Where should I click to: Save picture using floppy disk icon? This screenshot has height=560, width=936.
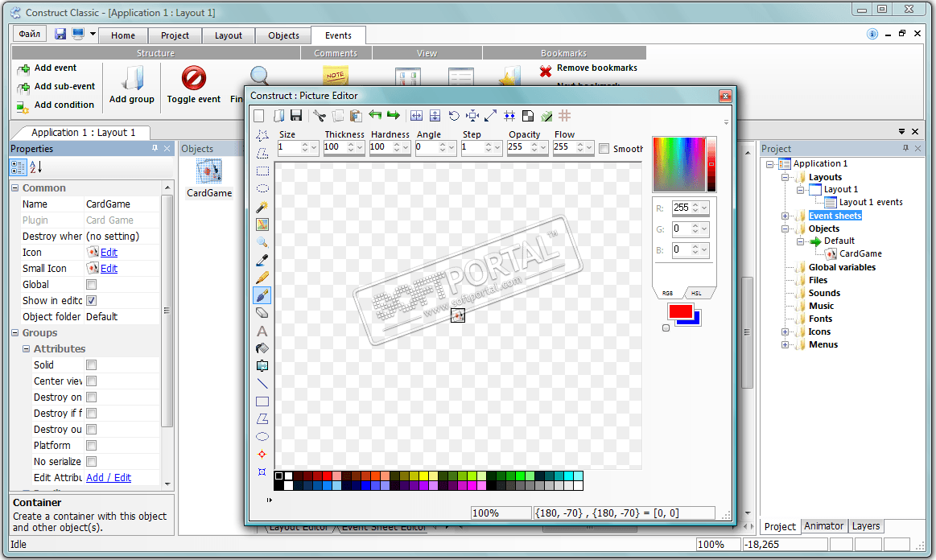coord(296,116)
